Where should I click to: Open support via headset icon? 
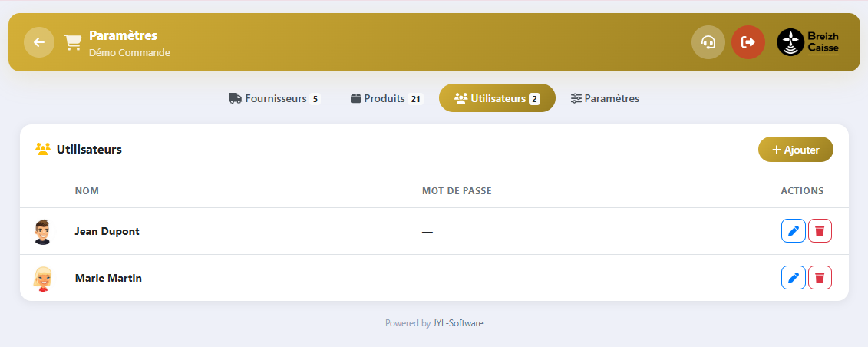[708, 42]
